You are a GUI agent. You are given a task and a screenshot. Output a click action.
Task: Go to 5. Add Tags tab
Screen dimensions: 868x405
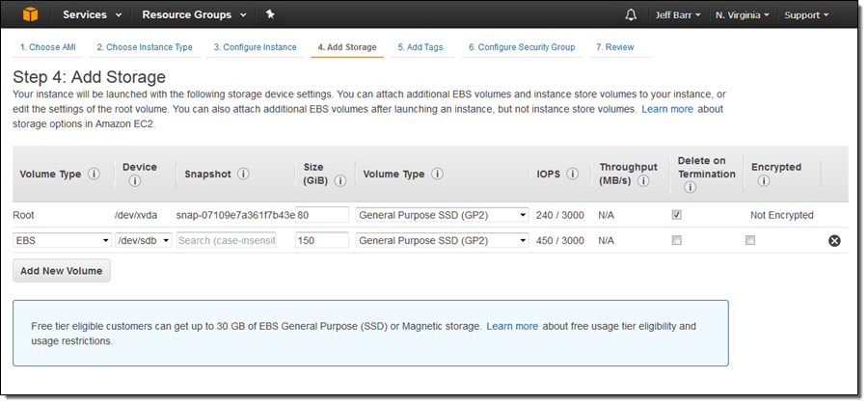click(420, 47)
